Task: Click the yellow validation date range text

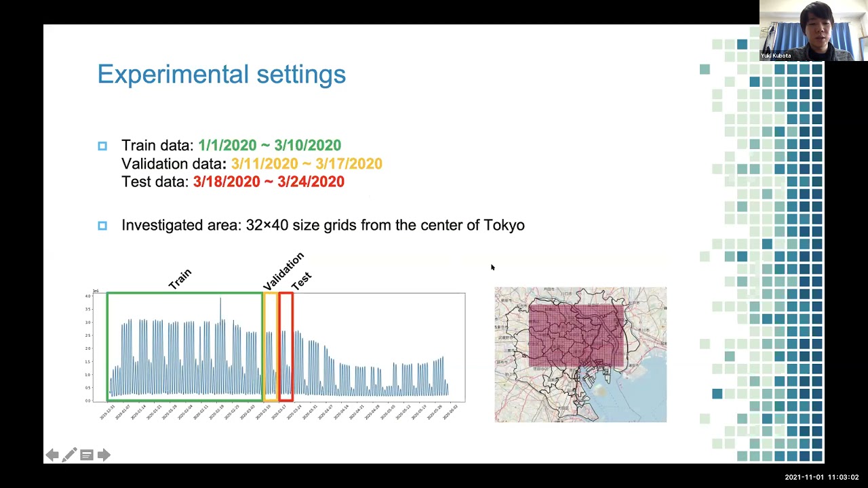Action: click(x=307, y=163)
